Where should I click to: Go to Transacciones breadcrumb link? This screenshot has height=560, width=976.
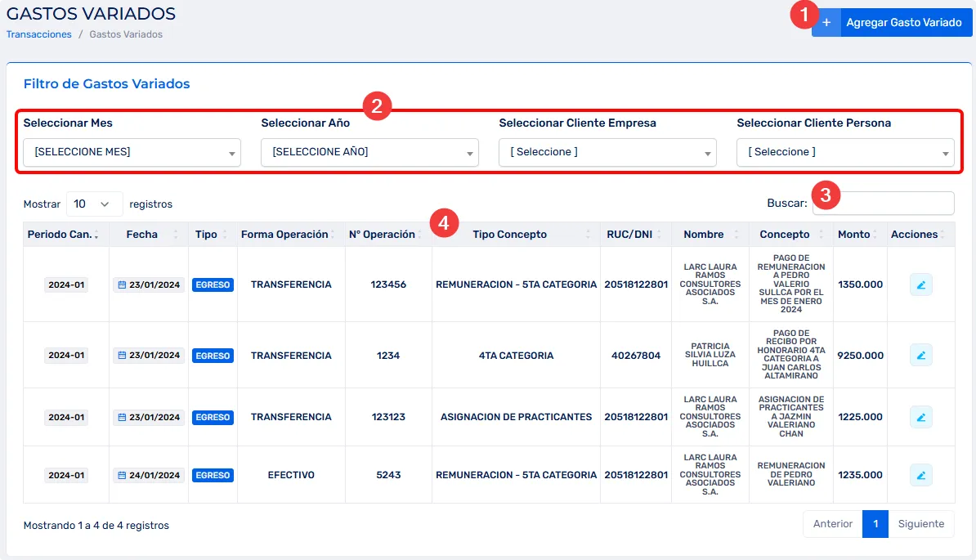point(38,34)
